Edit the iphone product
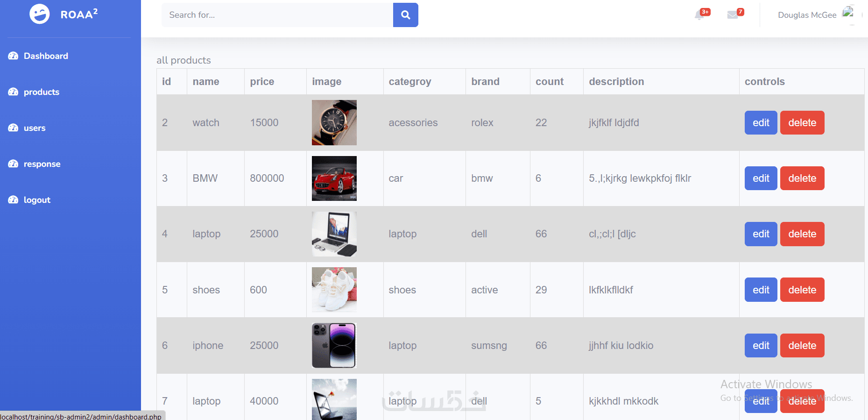 [x=761, y=345]
